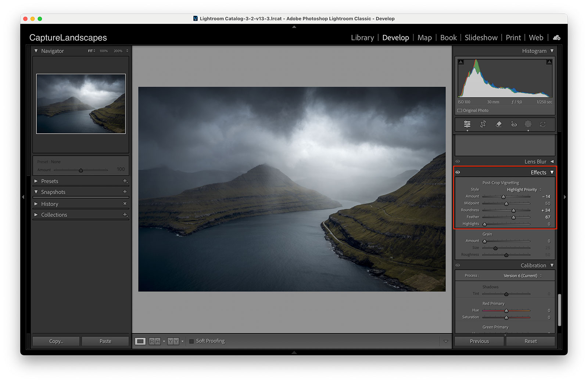
Task: Toggle Effects panel visibility eye
Action: (x=458, y=172)
